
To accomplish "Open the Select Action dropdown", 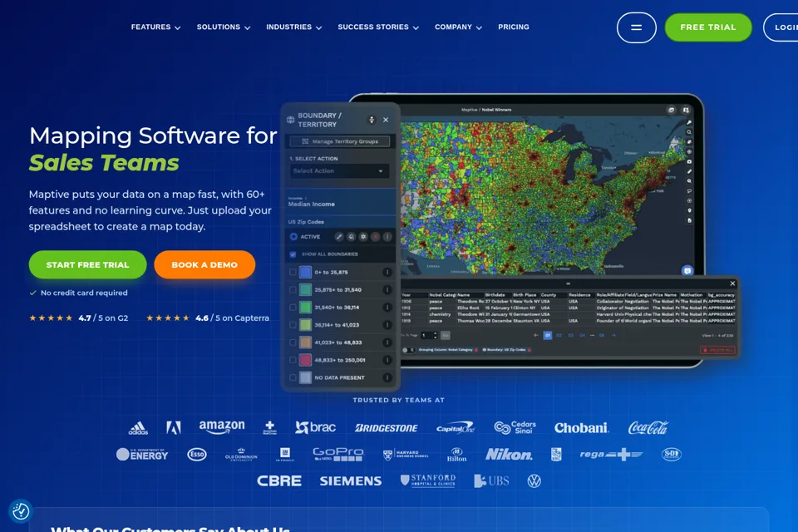I will tap(339, 171).
